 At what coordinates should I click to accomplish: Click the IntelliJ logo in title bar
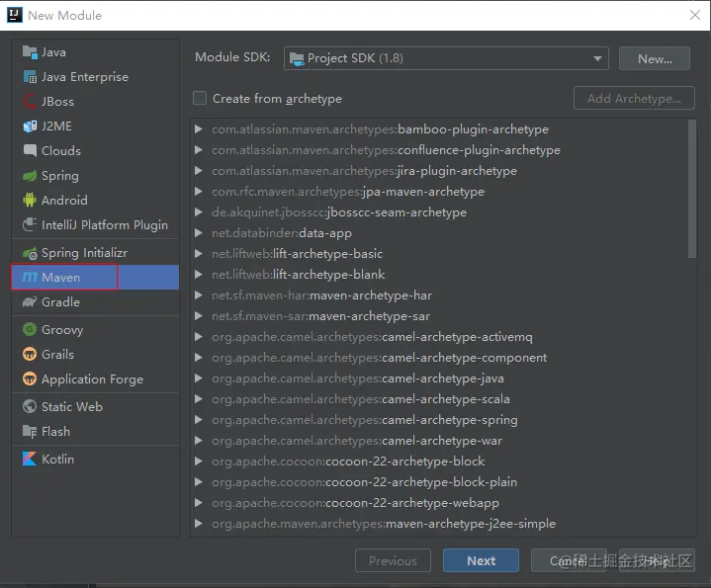coord(15,15)
